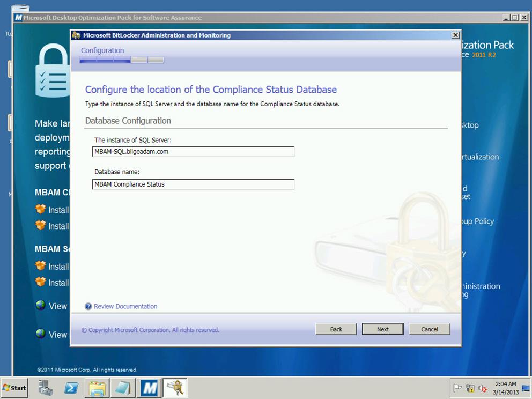Close the Desktop Optimization Pack window

pyautogui.click(x=524, y=18)
